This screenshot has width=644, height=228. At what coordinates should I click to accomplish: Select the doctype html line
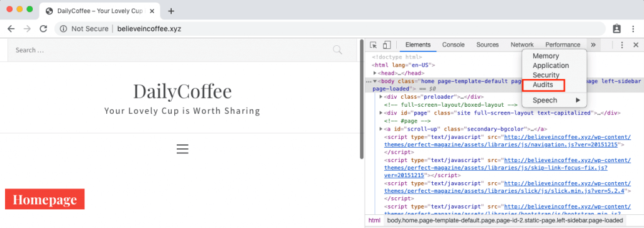(x=397, y=57)
